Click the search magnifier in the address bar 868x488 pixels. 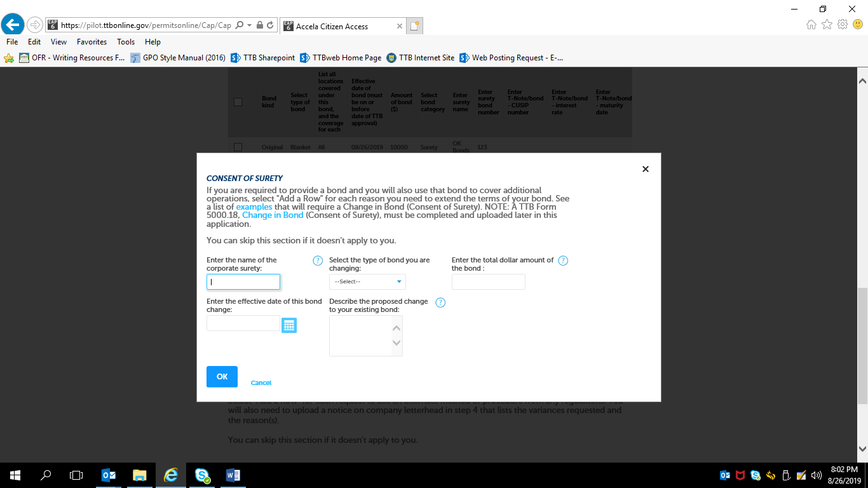(x=240, y=25)
